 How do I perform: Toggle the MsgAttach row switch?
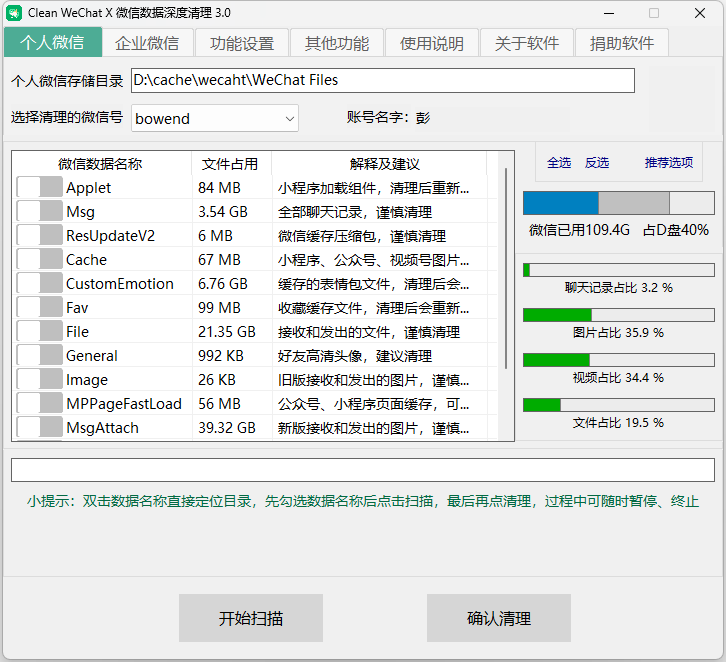(39, 427)
